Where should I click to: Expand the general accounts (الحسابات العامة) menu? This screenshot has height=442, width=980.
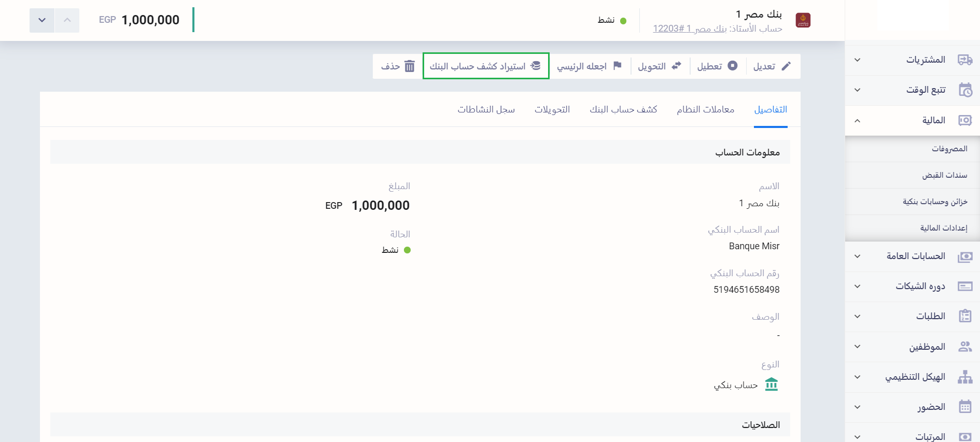858,256
